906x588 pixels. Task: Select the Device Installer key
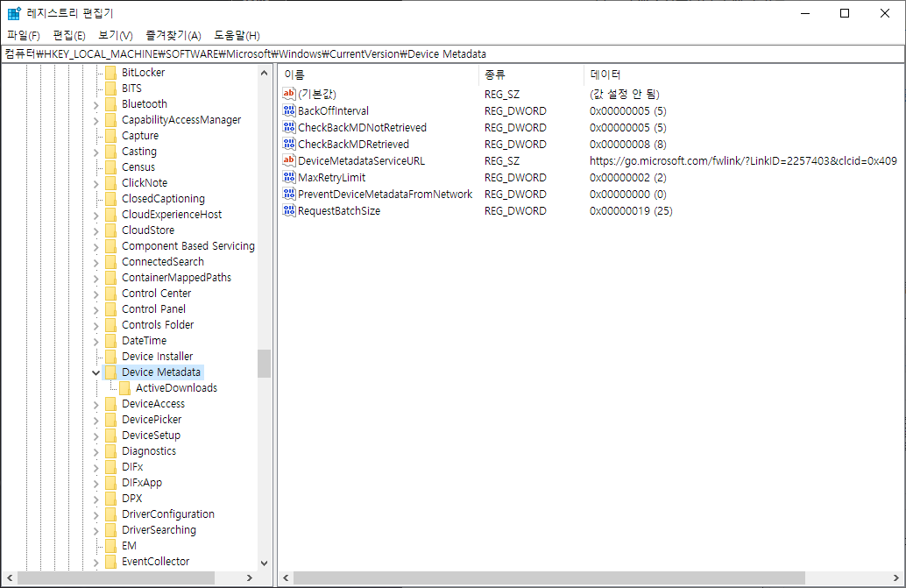(x=157, y=357)
